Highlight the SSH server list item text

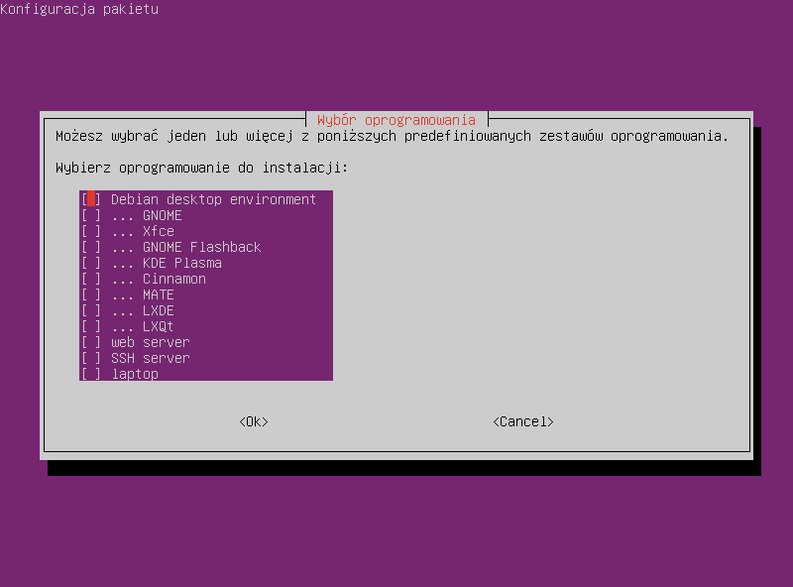coord(150,358)
